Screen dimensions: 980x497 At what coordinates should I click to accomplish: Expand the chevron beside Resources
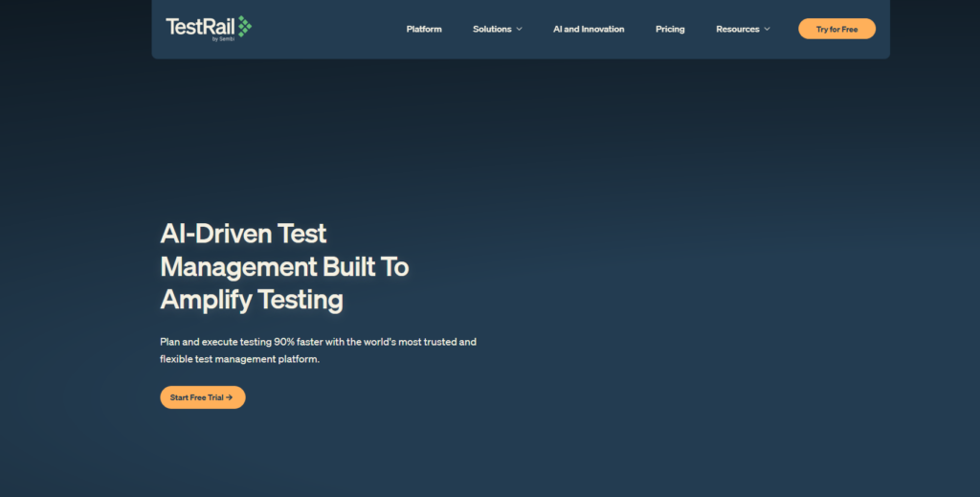[767, 30]
